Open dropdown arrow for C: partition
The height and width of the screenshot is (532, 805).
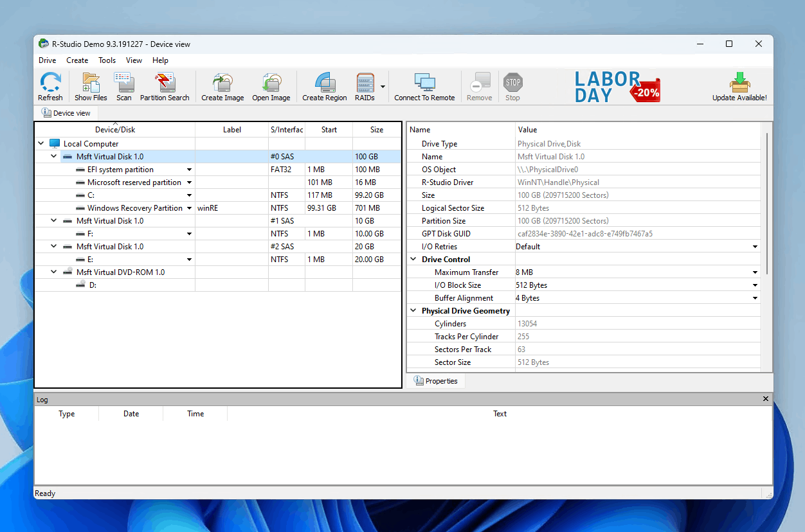pos(190,195)
